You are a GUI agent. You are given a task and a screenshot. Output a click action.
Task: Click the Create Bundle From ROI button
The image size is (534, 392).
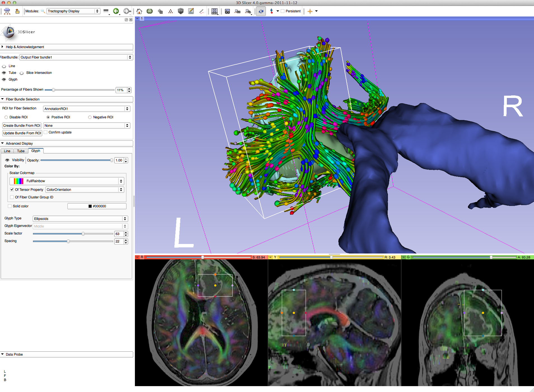coord(22,126)
